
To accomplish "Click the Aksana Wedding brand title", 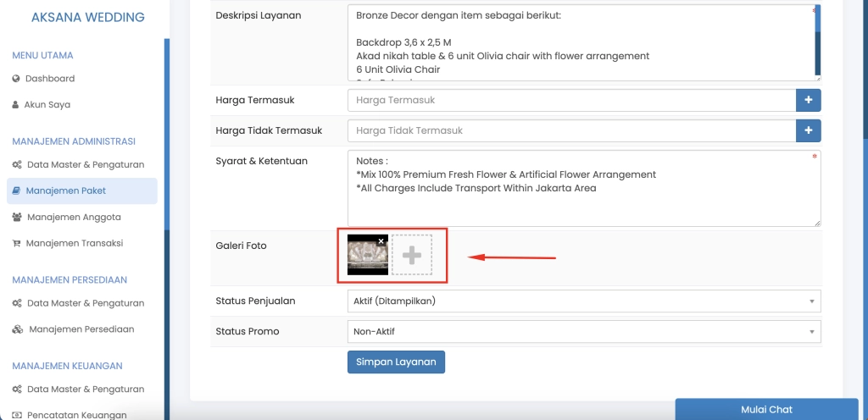I will tap(87, 18).
